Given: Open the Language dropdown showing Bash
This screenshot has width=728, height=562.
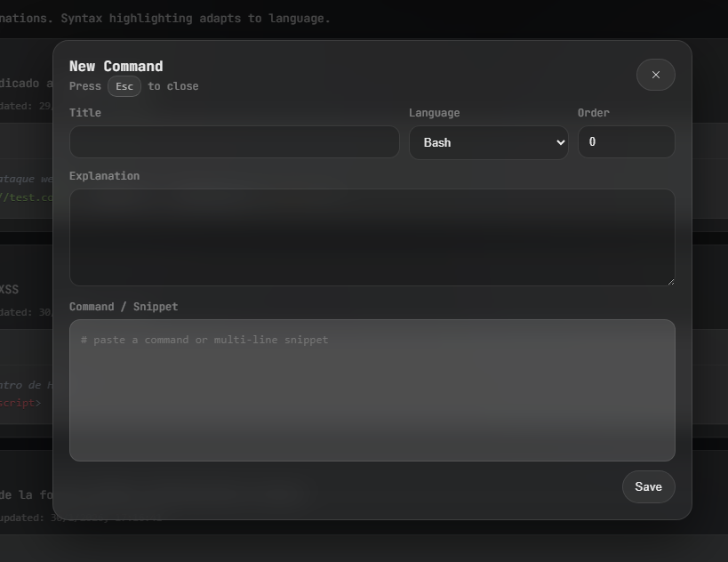Looking at the screenshot, I should (x=487, y=142).
